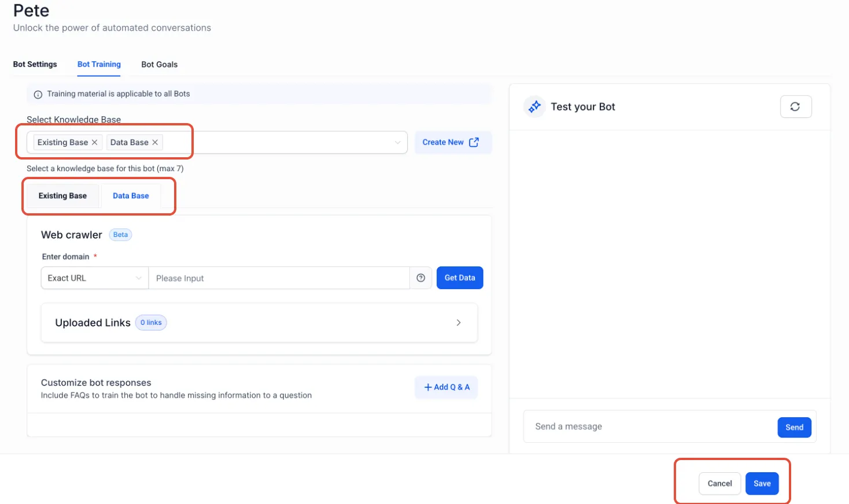The image size is (849, 504).
Task: Click the info icon beside Training material notice
Action: click(38, 94)
